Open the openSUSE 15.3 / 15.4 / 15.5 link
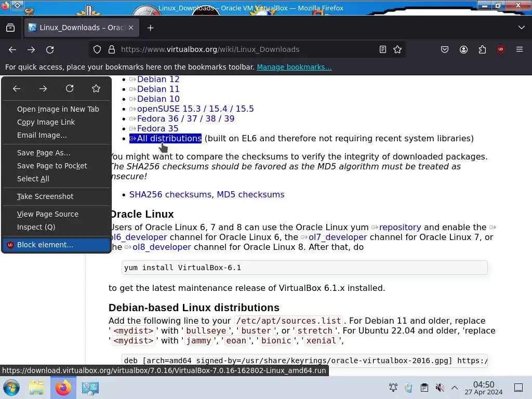Screen dimensions: 532x399 195,109
